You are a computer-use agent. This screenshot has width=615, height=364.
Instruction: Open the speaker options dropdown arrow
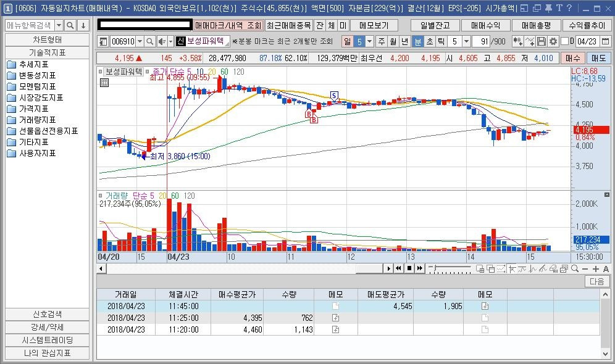pyautogui.click(x=170, y=41)
